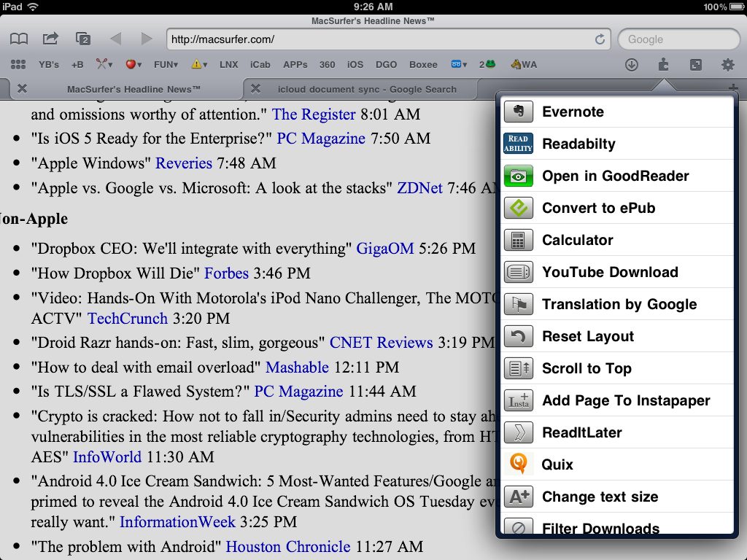Open the Reveries link
Viewport: 747px width, 560px height.
click(x=184, y=163)
